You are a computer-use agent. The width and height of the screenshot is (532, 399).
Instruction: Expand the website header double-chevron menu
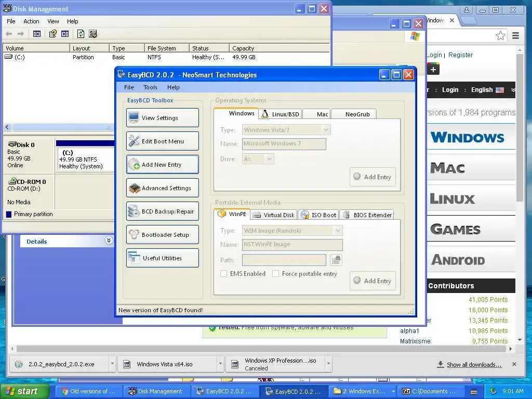click(x=513, y=90)
